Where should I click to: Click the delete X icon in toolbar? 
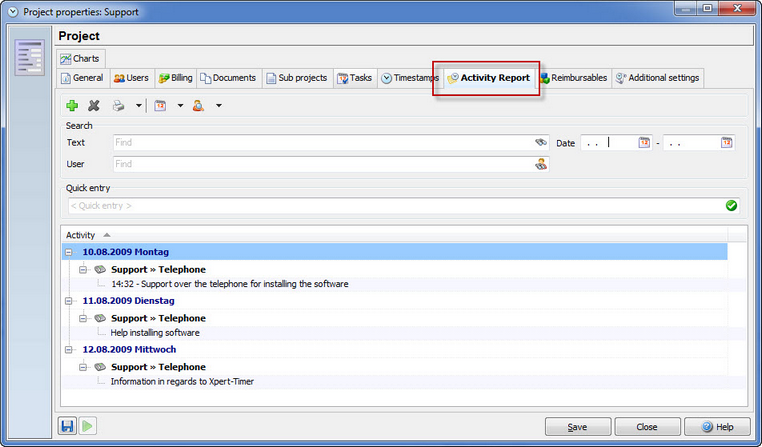coord(94,105)
